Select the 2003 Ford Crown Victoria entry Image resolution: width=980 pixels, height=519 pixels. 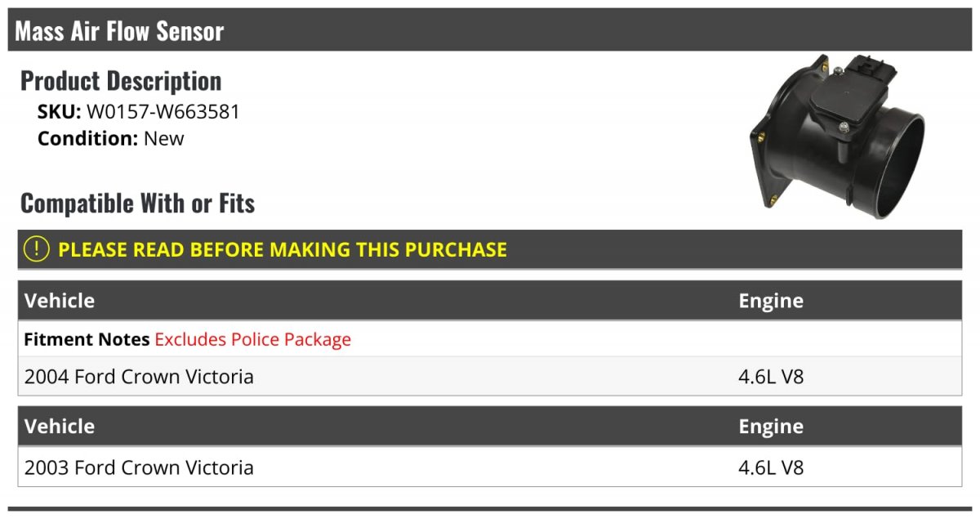tap(139, 468)
